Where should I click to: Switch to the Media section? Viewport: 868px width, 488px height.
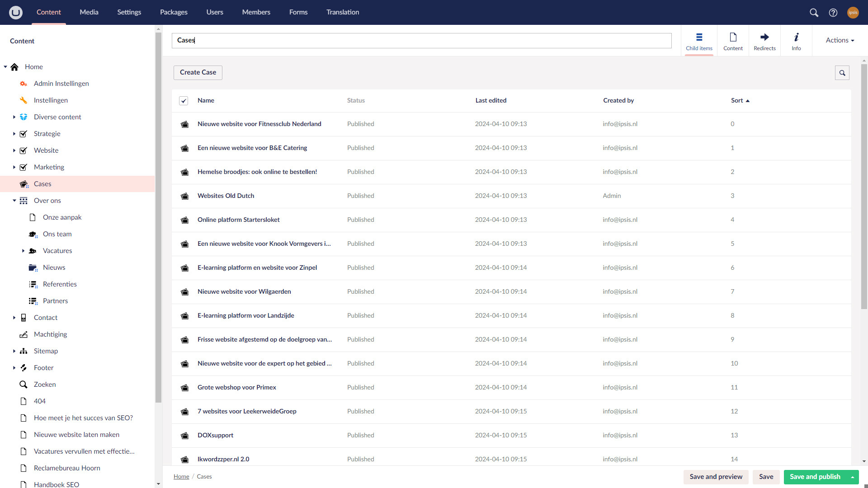click(89, 12)
